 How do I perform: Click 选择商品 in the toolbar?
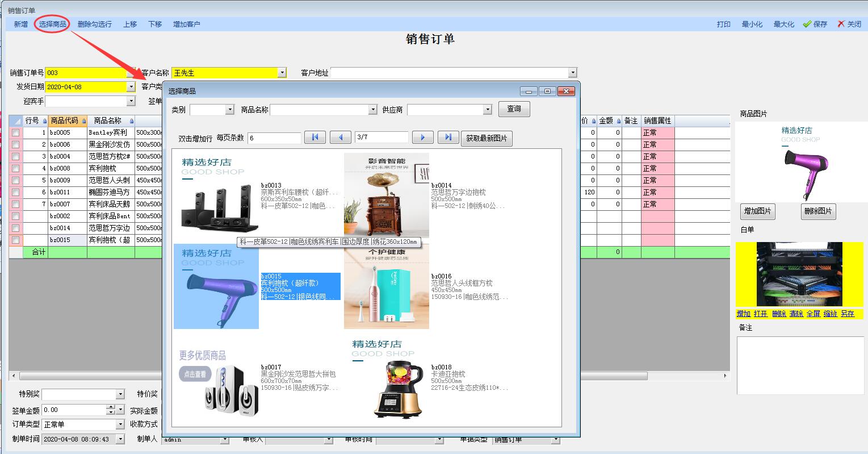coord(52,24)
